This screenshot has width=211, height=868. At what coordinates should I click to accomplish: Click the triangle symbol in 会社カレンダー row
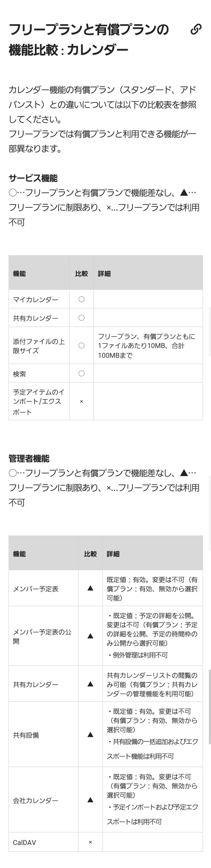pos(90,800)
